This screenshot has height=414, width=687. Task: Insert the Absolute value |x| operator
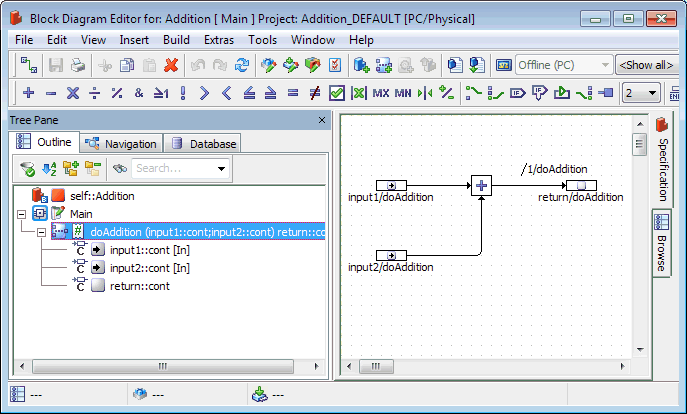pyautogui.click(x=359, y=93)
